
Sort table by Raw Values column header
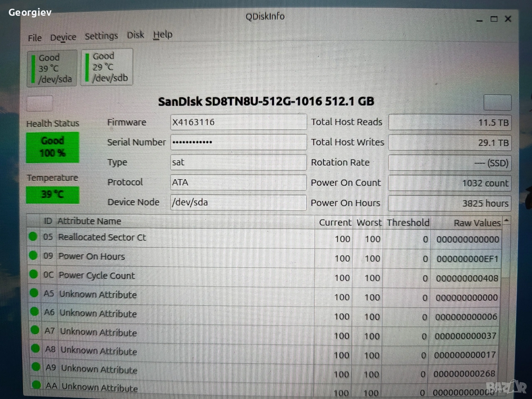tap(477, 223)
